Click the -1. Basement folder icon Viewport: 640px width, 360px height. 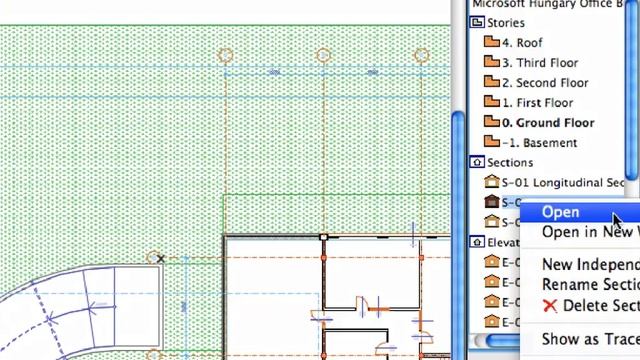[492, 142]
